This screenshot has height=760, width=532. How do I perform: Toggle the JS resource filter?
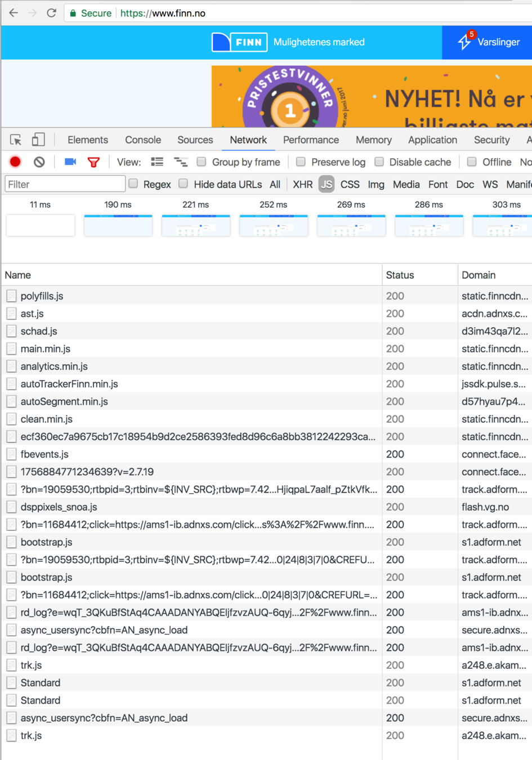[327, 184]
